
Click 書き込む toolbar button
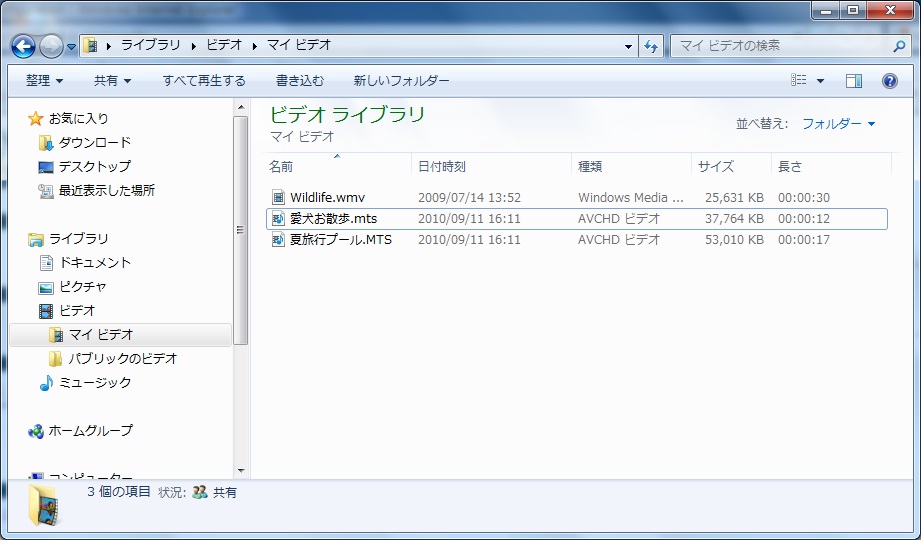pyautogui.click(x=300, y=81)
